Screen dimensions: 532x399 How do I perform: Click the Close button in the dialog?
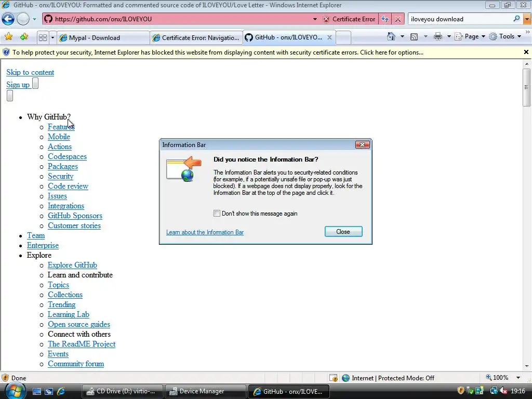pyautogui.click(x=343, y=231)
